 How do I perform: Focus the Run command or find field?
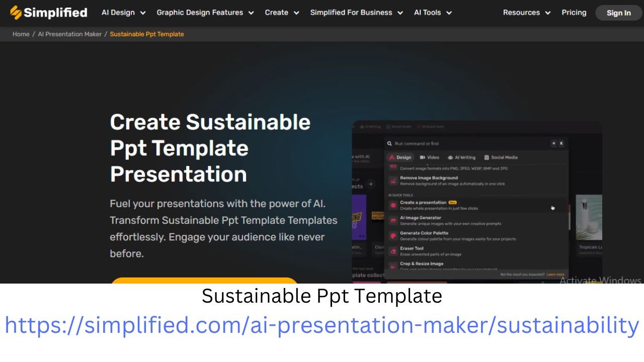[468, 144]
